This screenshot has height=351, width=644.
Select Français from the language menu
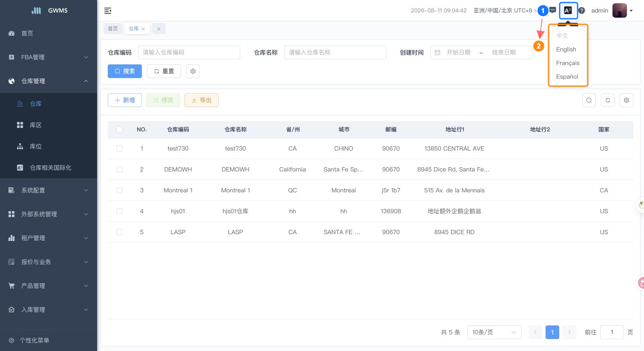(x=568, y=63)
